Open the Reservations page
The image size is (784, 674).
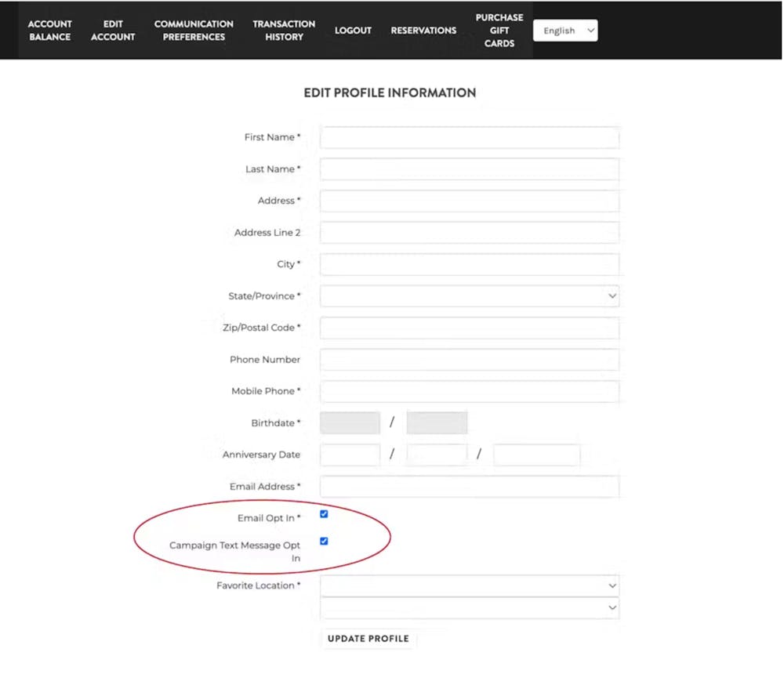tap(423, 31)
